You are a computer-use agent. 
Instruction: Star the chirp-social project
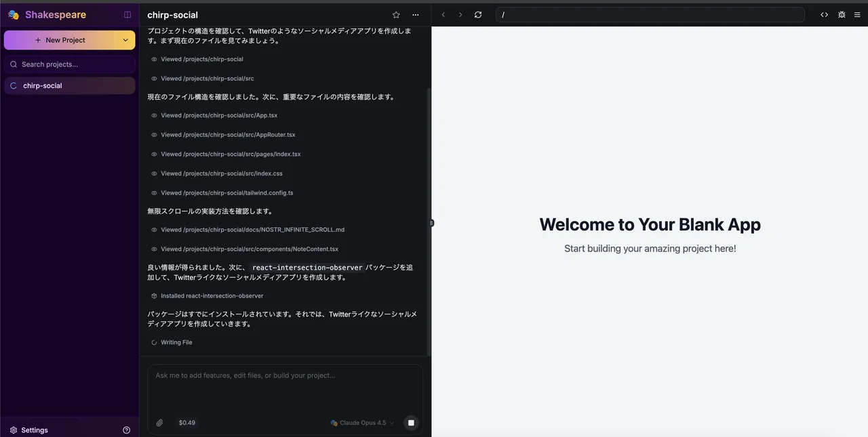[x=396, y=15]
